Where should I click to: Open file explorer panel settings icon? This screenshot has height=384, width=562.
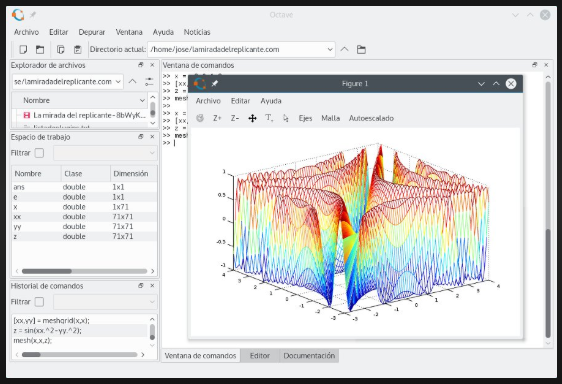click(149, 82)
